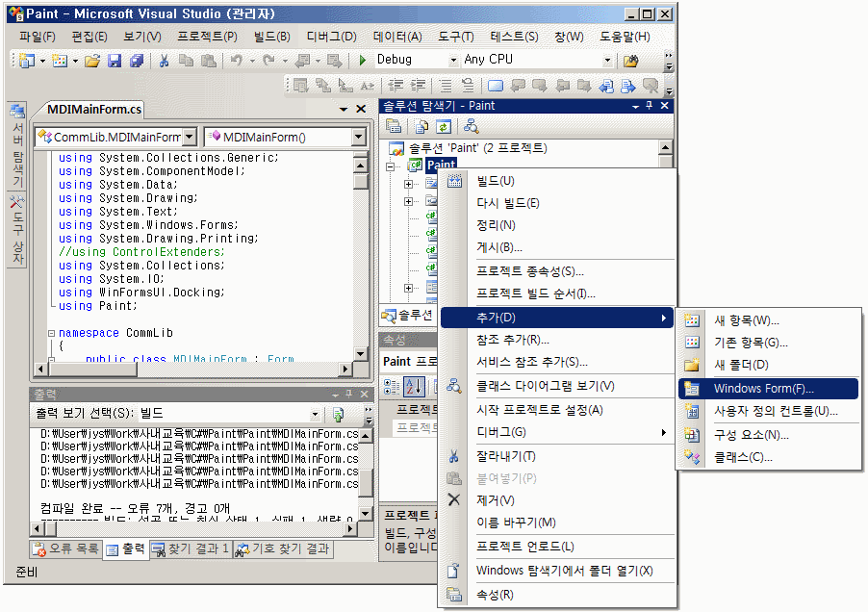Choose 빌드(U) in context menu
Screen dimensions: 868x612
pyautogui.click(x=557, y=181)
